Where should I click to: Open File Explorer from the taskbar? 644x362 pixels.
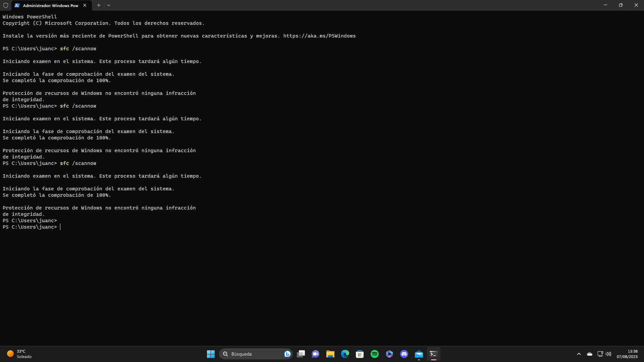(330, 354)
